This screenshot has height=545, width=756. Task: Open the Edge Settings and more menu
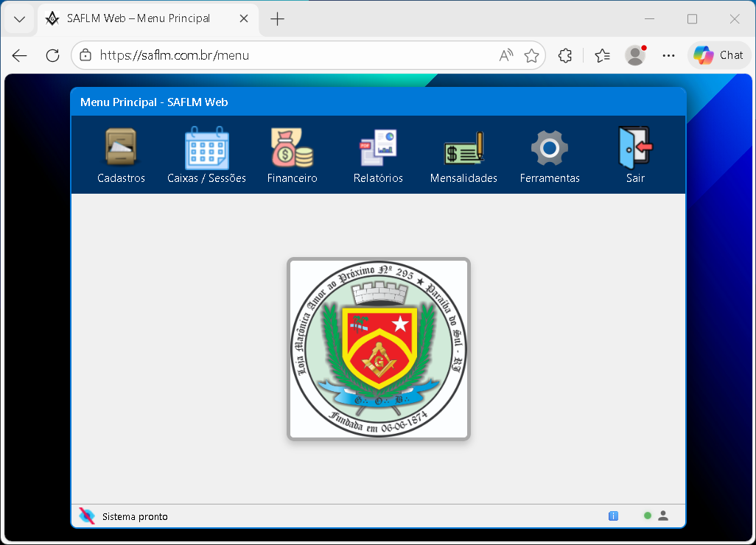(x=668, y=55)
